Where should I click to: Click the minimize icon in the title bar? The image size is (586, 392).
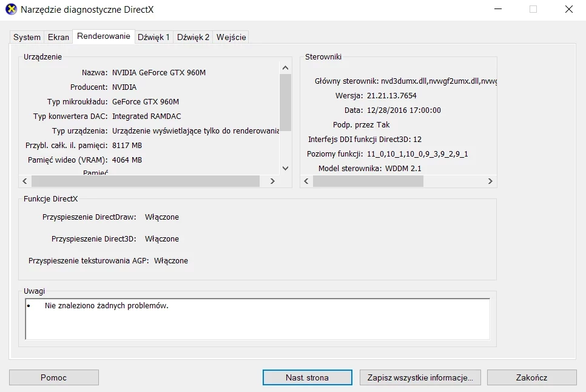(497, 9)
